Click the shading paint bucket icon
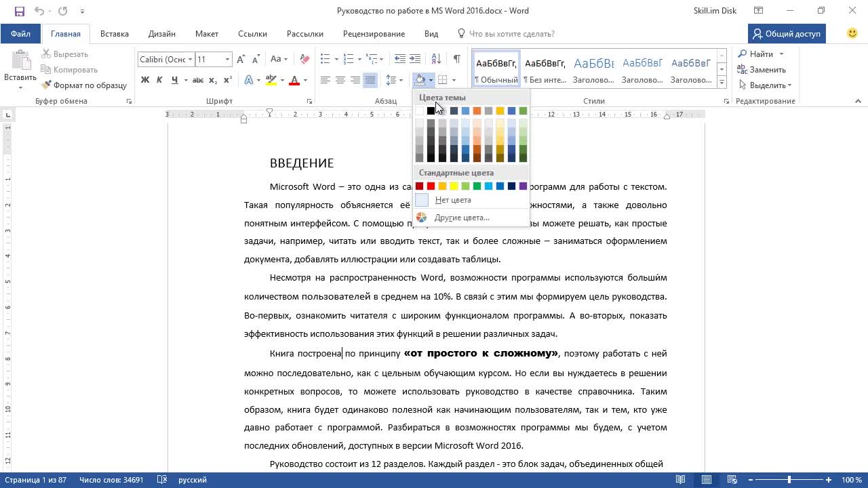Viewport: 868px width, 488px height. pos(420,80)
